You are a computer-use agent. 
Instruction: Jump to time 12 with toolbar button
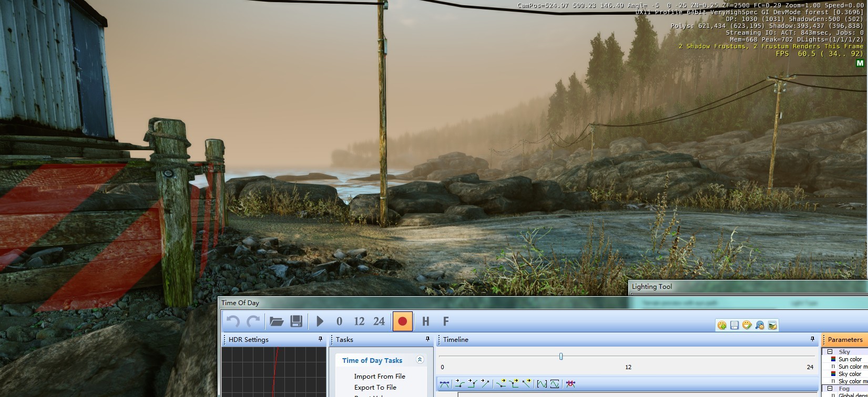pos(359,321)
